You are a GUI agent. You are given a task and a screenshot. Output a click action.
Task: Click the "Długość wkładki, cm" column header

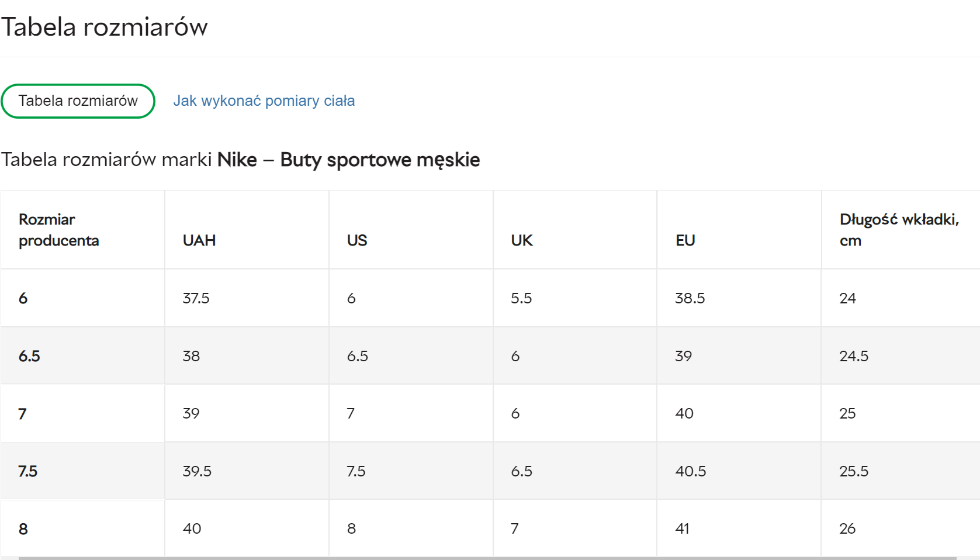click(899, 230)
